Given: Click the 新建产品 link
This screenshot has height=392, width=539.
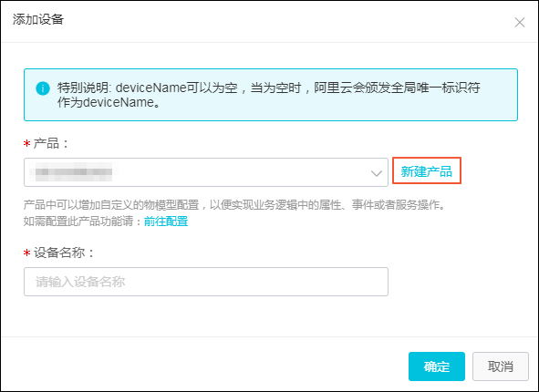Looking at the screenshot, I should tap(427, 171).
